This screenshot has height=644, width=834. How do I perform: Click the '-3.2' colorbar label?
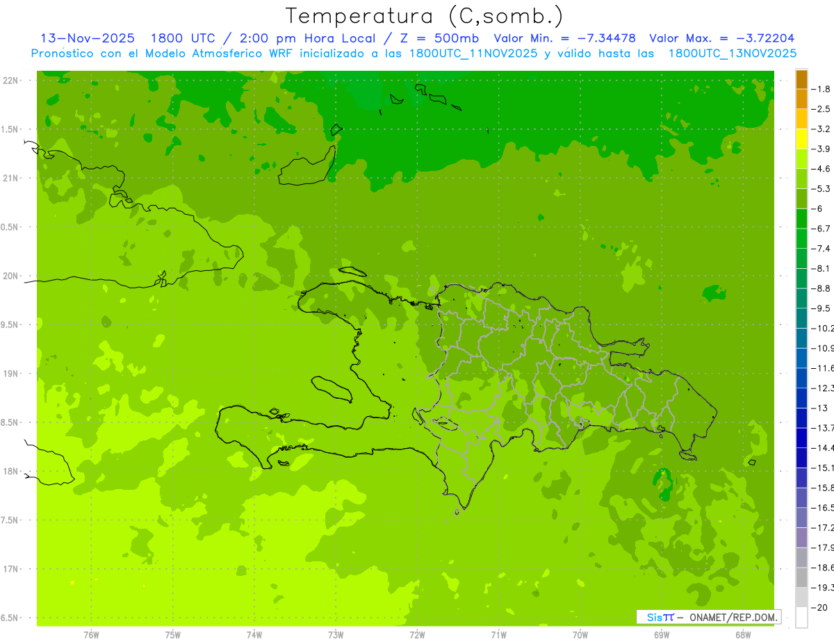pos(822,129)
